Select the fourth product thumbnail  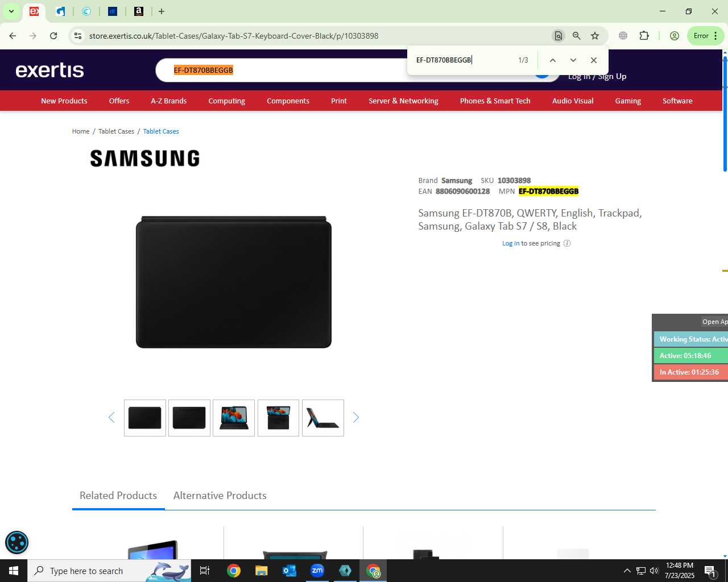pyautogui.click(x=278, y=418)
